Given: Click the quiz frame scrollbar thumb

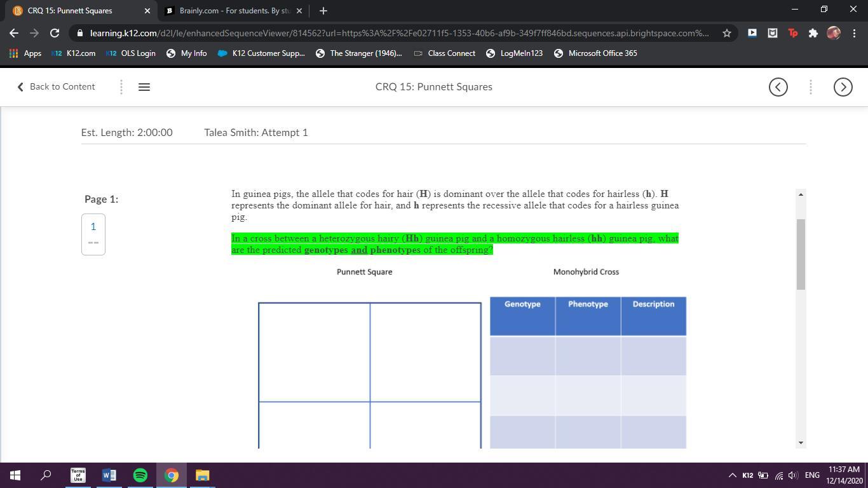Looking at the screenshot, I should pos(801,254).
